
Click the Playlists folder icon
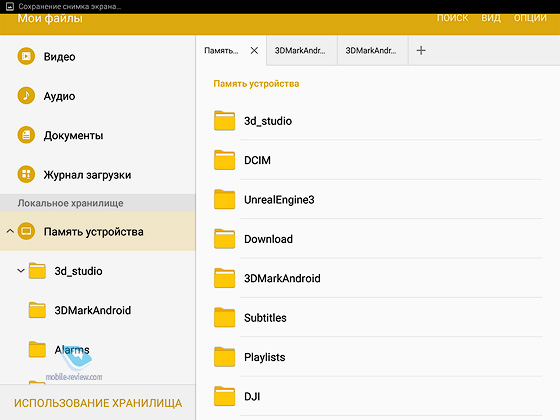tap(224, 356)
